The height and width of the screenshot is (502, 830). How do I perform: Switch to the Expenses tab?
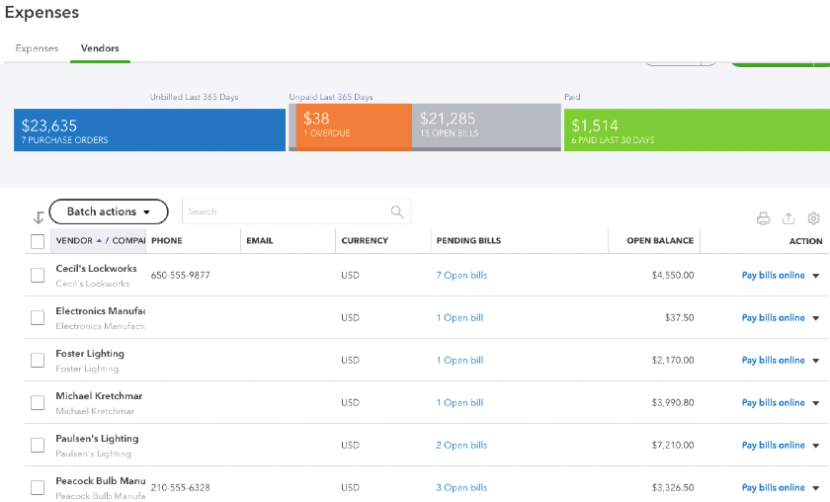[37, 48]
